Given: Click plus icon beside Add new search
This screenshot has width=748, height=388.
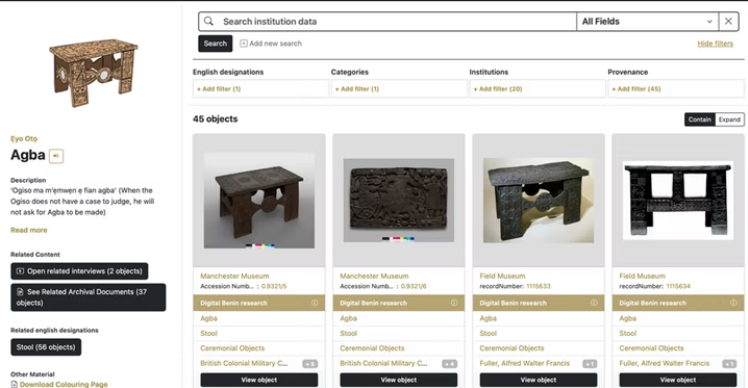Looking at the screenshot, I should point(243,43).
